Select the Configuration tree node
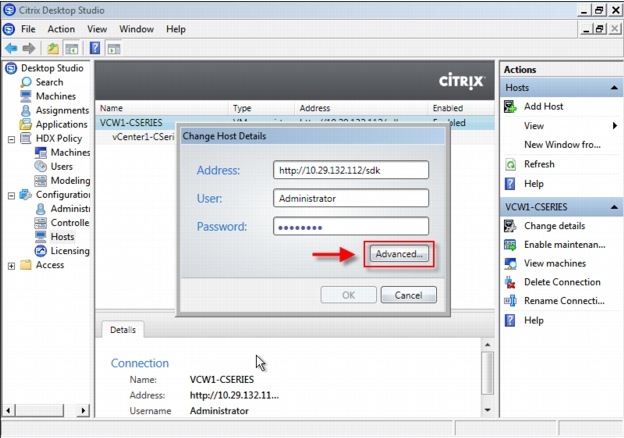The image size is (624, 438). pos(63,195)
